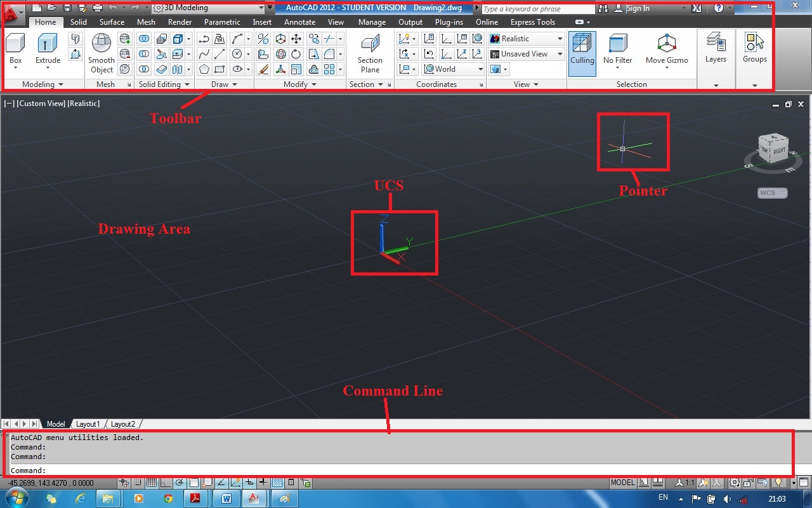The height and width of the screenshot is (508, 812).
Task: Select the Ellipse draw tool
Action: (x=237, y=69)
